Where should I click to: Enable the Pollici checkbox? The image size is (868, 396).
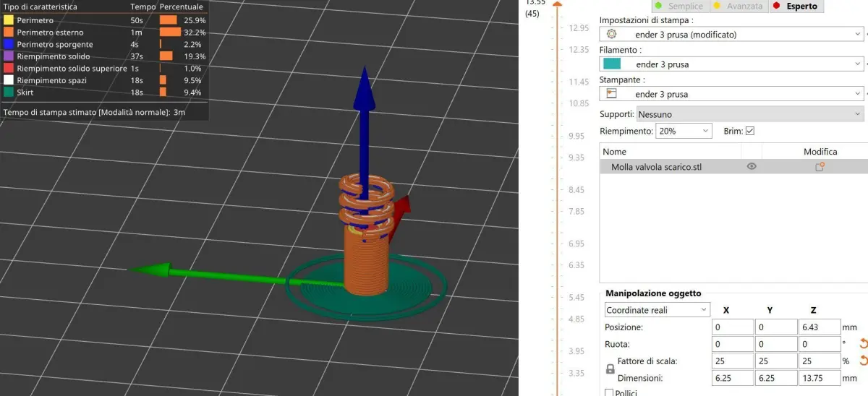click(608, 392)
